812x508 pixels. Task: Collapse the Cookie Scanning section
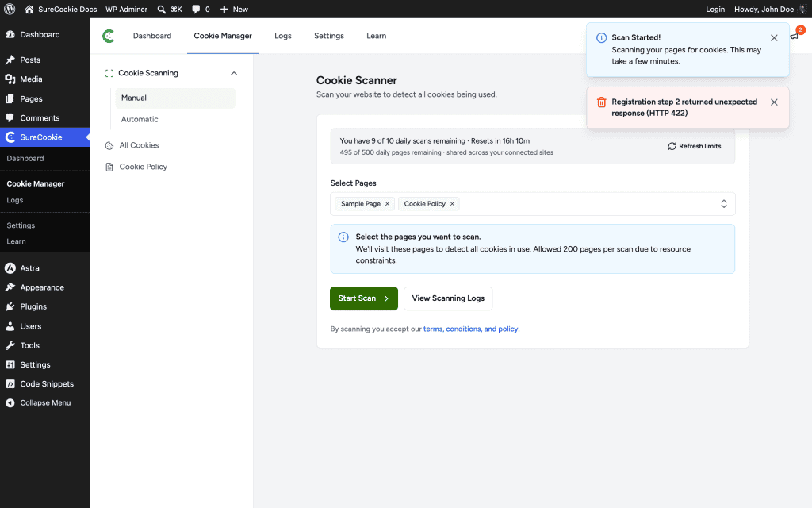point(234,73)
